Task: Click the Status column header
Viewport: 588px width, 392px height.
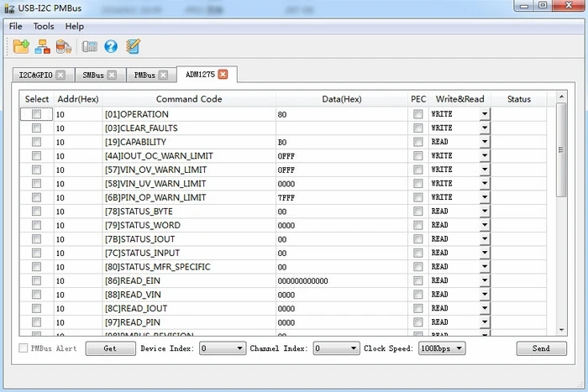Action: (x=519, y=99)
